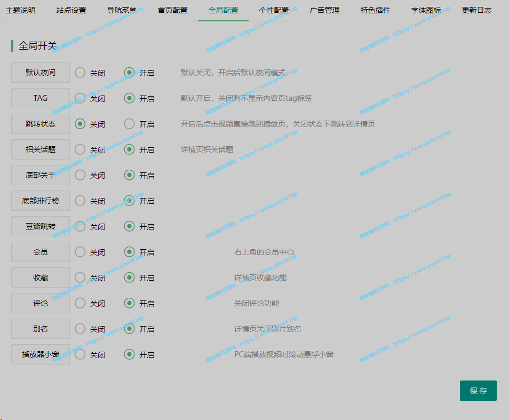Switch to the 站点设置 tab
Image resolution: width=509 pixels, height=420 pixels.
click(x=71, y=10)
